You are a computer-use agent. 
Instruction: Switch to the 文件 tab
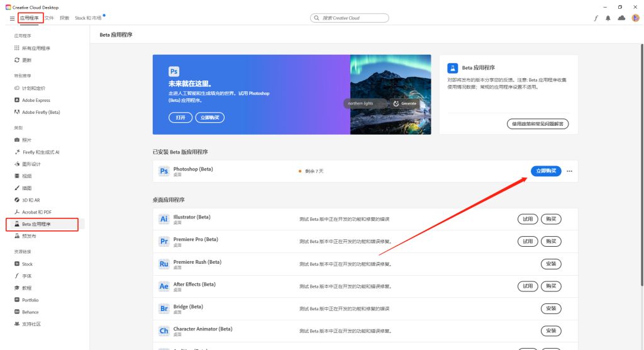(49, 18)
